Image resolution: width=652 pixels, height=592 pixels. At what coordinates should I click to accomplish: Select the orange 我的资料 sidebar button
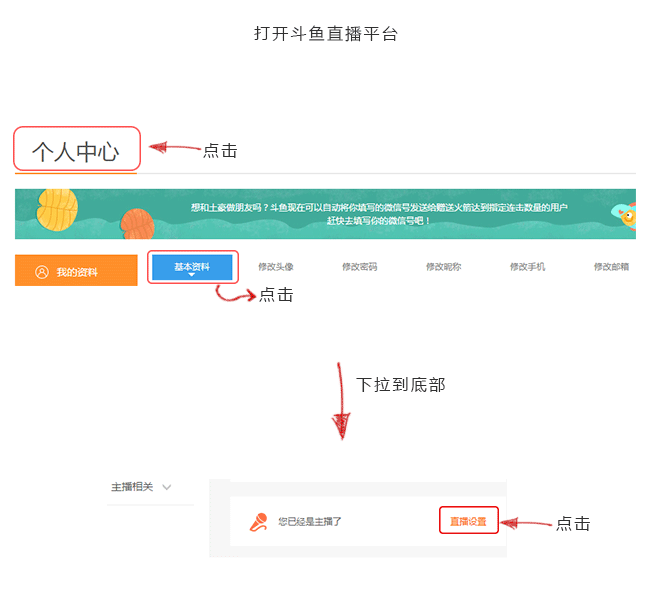tap(76, 270)
